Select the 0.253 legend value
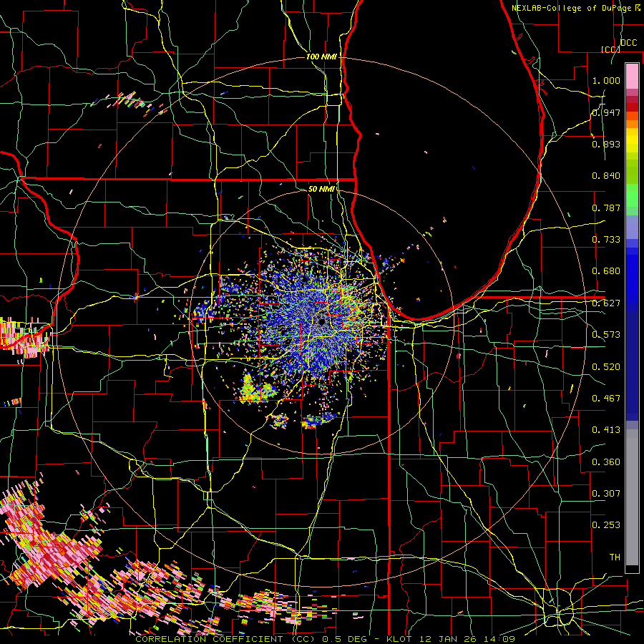Screen dimensions: 644x644 pyautogui.click(x=606, y=525)
